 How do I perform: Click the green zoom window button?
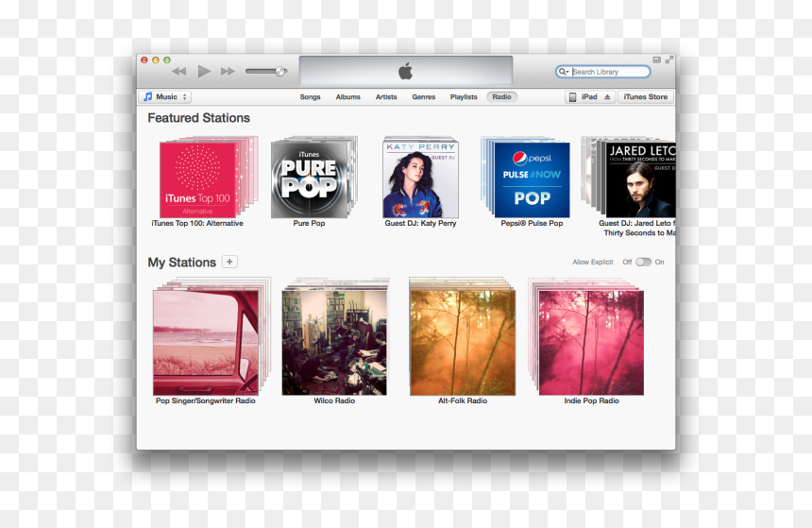click(x=167, y=60)
